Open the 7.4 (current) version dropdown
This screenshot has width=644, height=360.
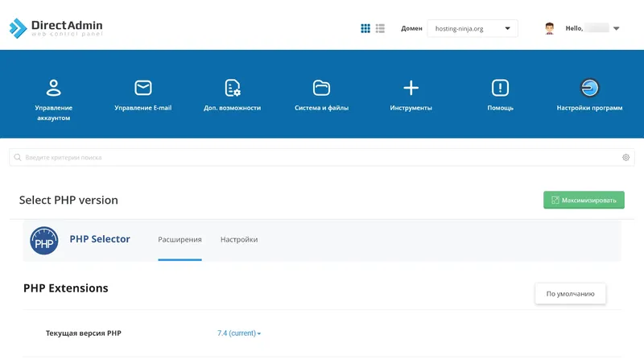(239, 333)
